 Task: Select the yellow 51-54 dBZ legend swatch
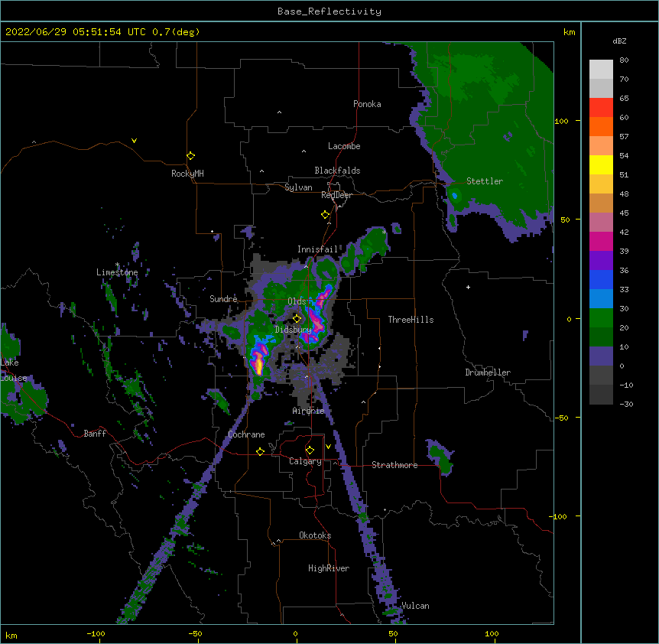click(601, 164)
